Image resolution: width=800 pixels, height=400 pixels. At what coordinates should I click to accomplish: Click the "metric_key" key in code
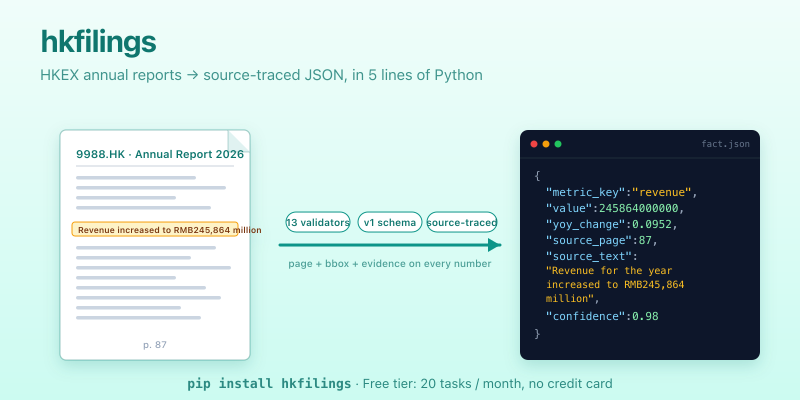586,192
